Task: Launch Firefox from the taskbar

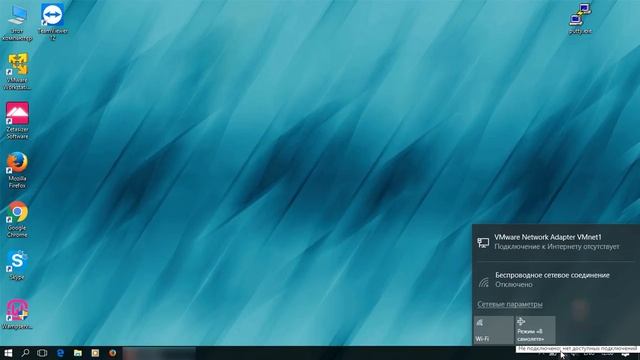Action: (x=112, y=353)
